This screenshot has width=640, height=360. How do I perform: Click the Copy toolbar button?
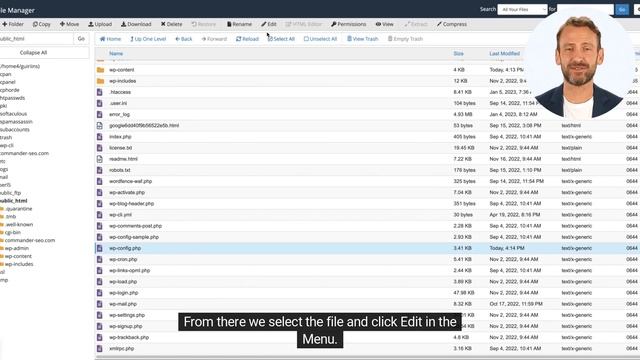(x=42, y=24)
